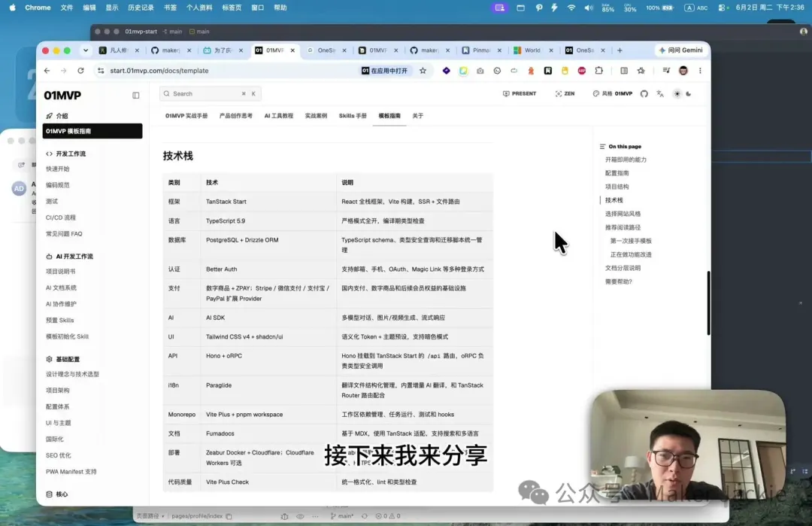Click the page vertical scrollbar thumb

click(x=708, y=303)
